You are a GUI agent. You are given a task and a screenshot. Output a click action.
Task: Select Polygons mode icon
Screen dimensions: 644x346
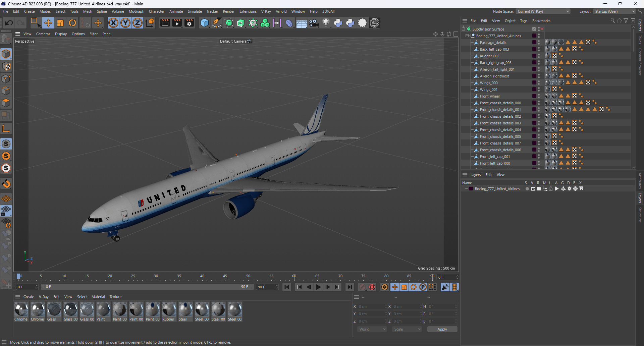coord(6,103)
